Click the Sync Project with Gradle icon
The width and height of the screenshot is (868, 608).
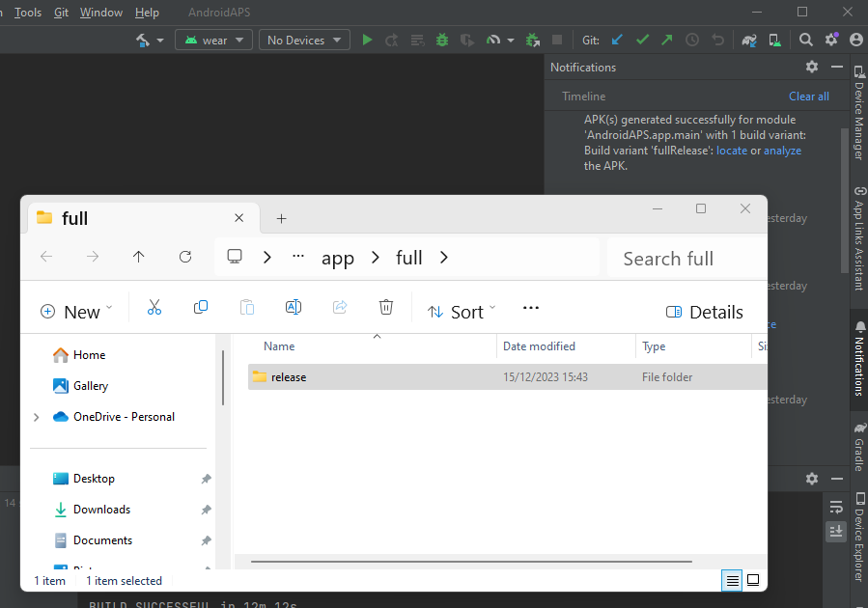(749, 40)
